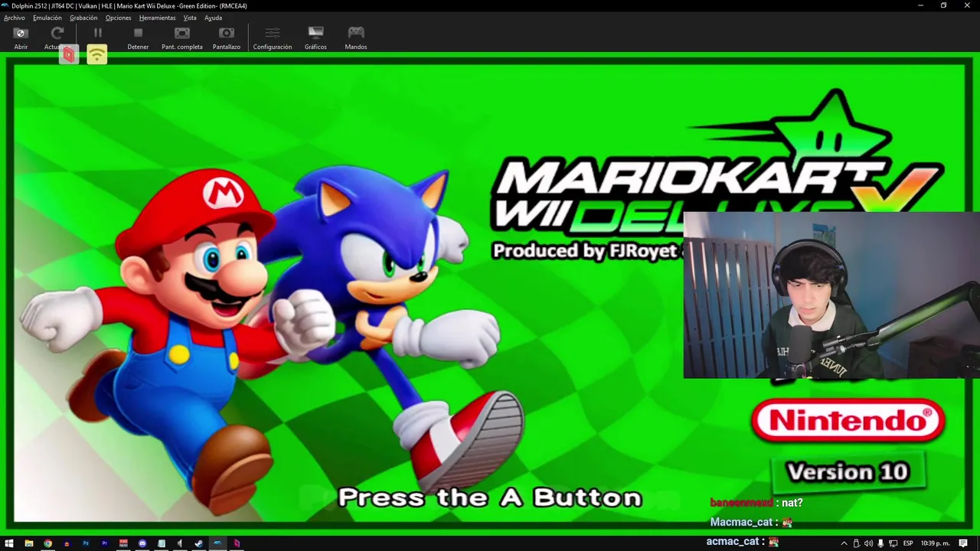The image size is (980, 551).
Task: Open Mandos controller settings
Action: (x=356, y=37)
